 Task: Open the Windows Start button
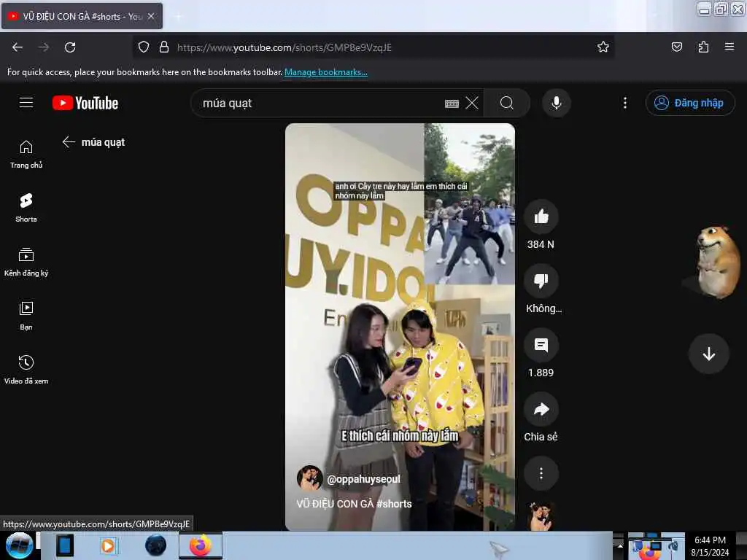pyautogui.click(x=19, y=545)
